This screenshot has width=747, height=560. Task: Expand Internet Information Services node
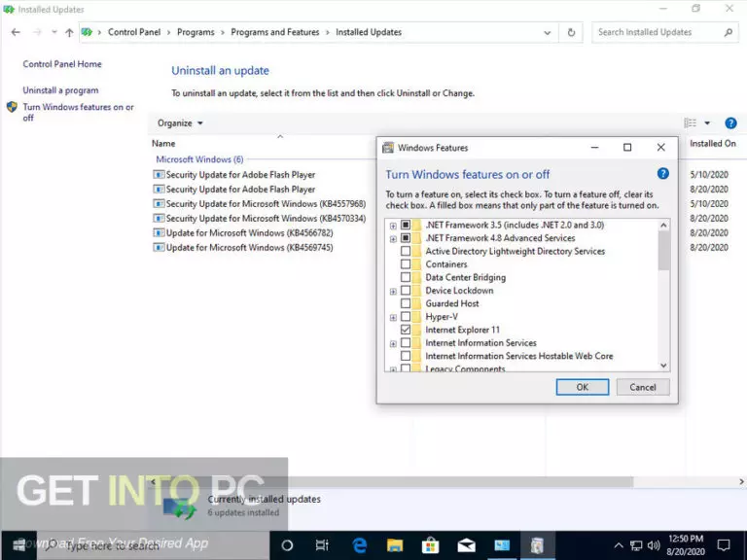pos(393,343)
